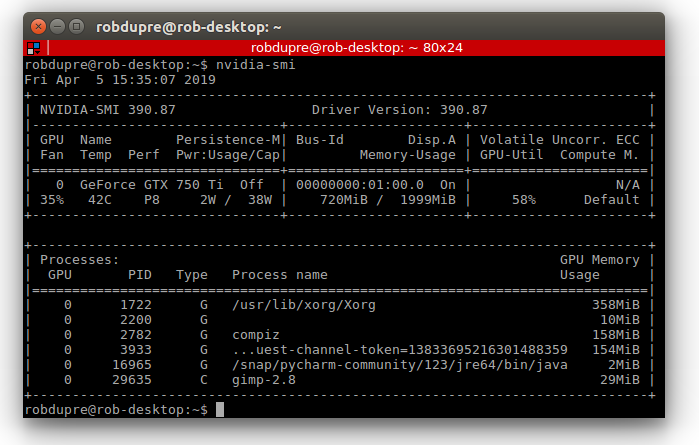Screen dimensions: 699x445
Task: Click the Volatile Uncorr. ECC header
Action: point(559,140)
